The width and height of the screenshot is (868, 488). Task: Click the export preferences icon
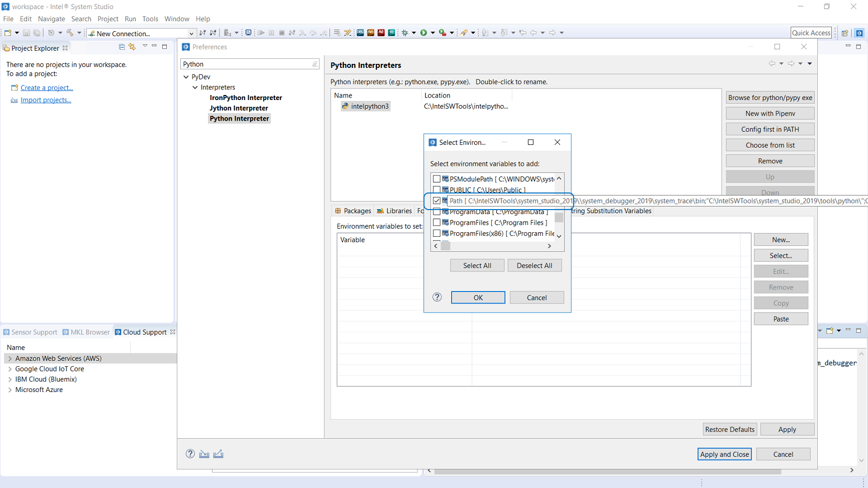(x=218, y=454)
